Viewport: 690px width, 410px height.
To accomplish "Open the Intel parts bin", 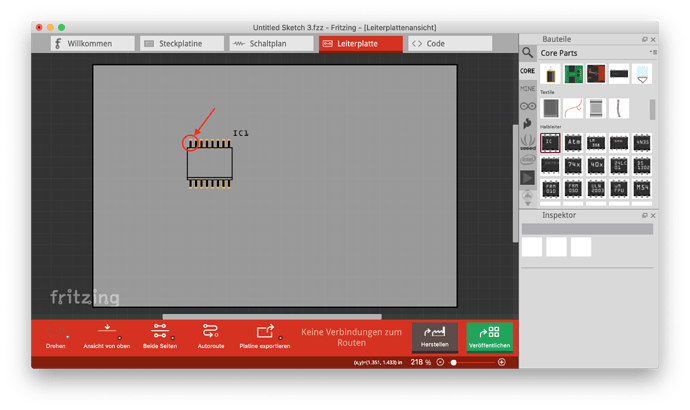I will 527,159.
